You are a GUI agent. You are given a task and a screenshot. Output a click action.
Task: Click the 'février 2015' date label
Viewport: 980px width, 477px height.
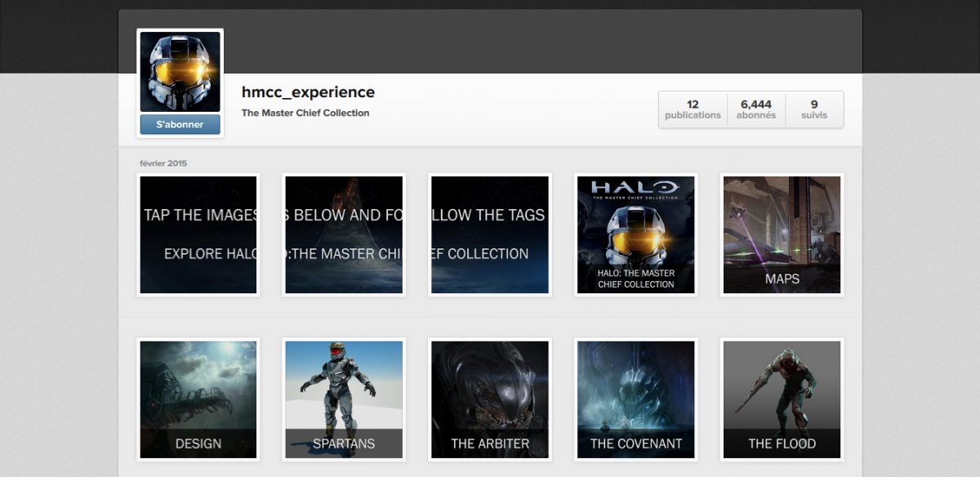pos(163,163)
